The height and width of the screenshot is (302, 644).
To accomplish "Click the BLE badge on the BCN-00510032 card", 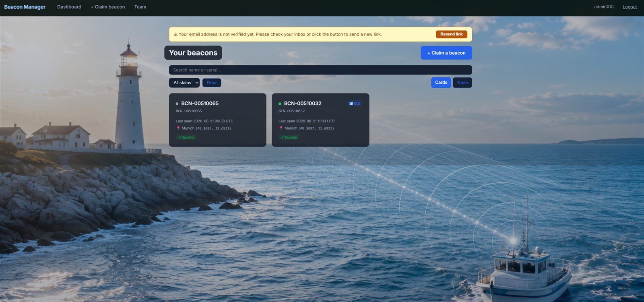I will pos(355,103).
